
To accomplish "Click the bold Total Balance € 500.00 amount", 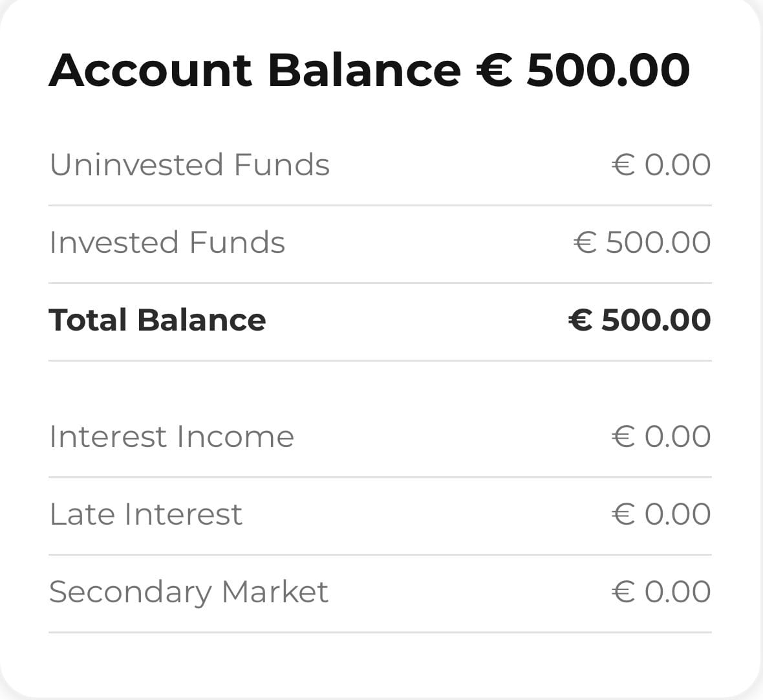I will pos(640,320).
